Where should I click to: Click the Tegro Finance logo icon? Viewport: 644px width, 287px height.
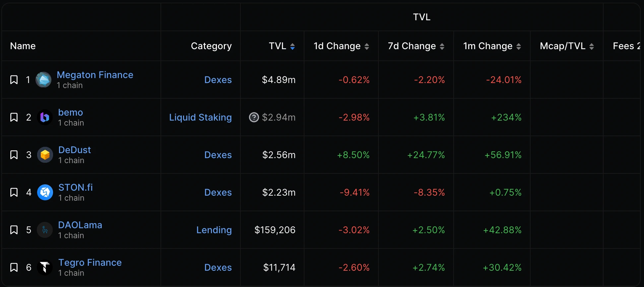[45, 267]
